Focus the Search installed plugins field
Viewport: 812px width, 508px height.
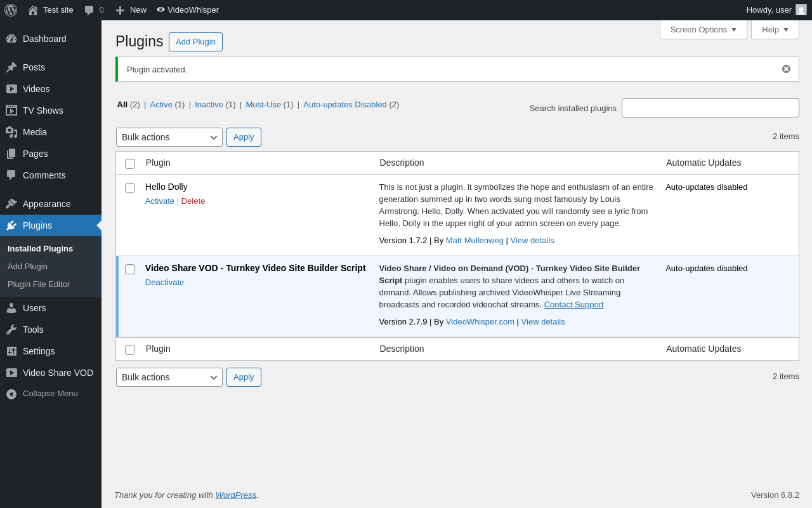[x=710, y=108]
